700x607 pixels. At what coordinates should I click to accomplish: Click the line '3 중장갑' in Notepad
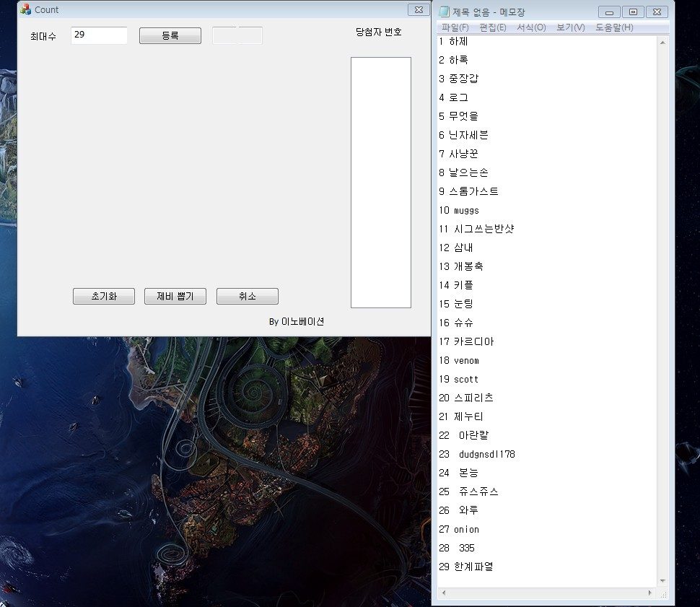[x=458, y=79]
